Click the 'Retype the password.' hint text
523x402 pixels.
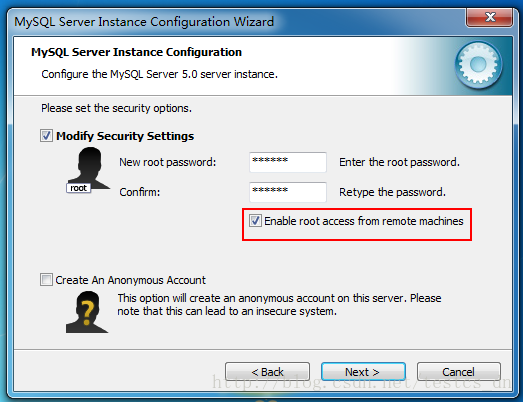tap(392, 192)
